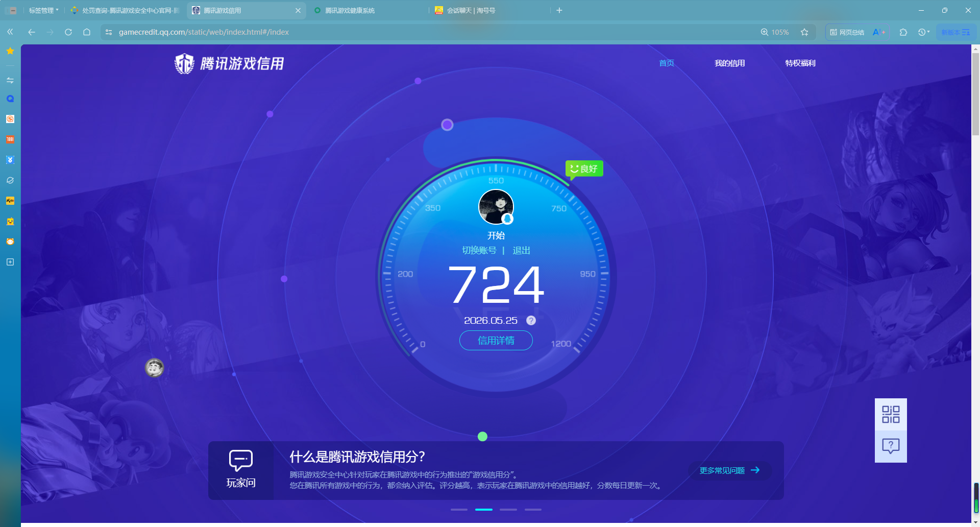Click the tab bar toggle icon before 标签管理
This screenshot has width=980, height=527.
click(x=11, y=10)
